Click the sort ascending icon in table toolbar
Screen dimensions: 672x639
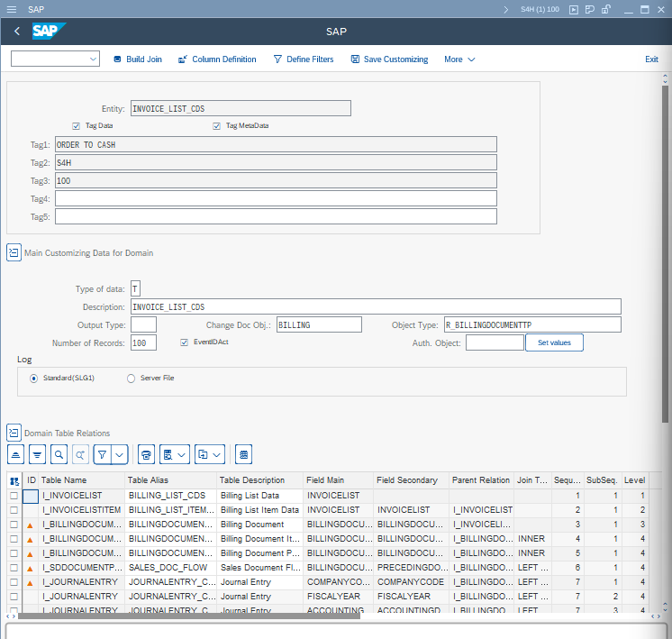(x=15, y=454)
